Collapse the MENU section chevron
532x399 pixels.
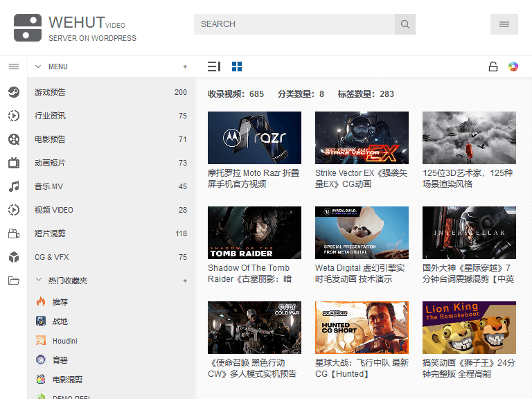pos(38,66)
